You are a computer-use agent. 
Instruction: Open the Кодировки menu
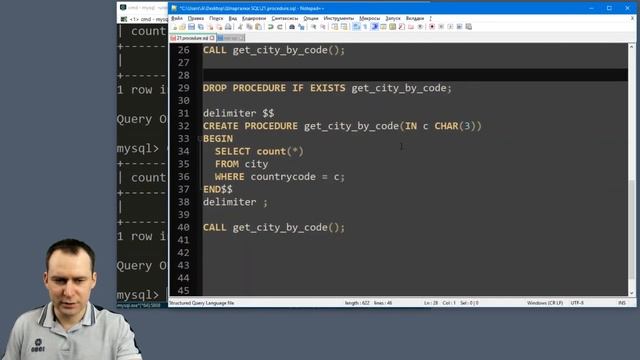point(254,18)
